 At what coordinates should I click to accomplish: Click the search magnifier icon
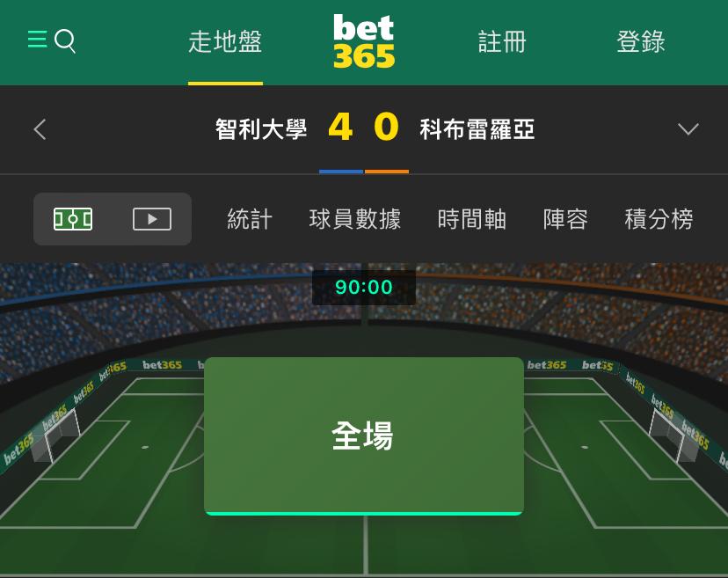click(65, 40)
